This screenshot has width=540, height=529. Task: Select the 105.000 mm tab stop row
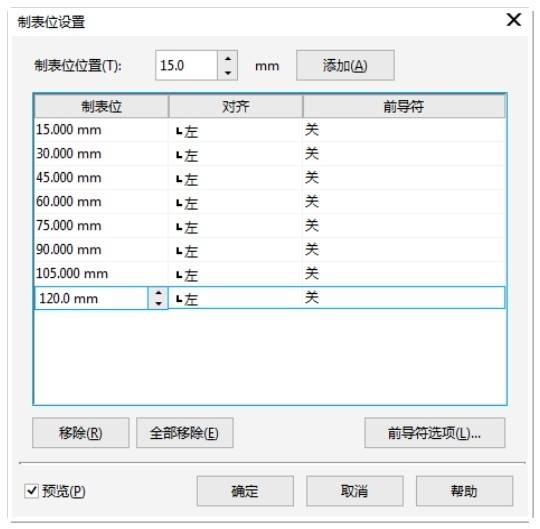pyautogui.click(x=270, y=274)
